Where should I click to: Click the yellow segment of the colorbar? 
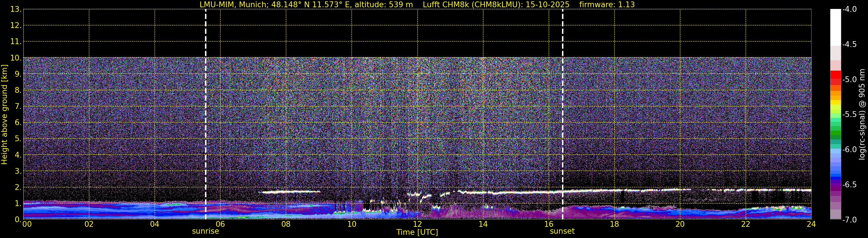tap(836, 102)
